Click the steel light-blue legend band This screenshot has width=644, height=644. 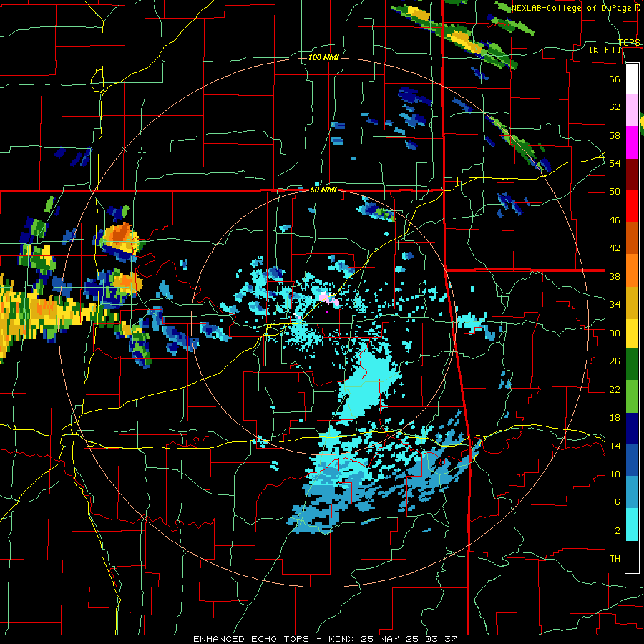pyautogui.click(x=632, y=492)
